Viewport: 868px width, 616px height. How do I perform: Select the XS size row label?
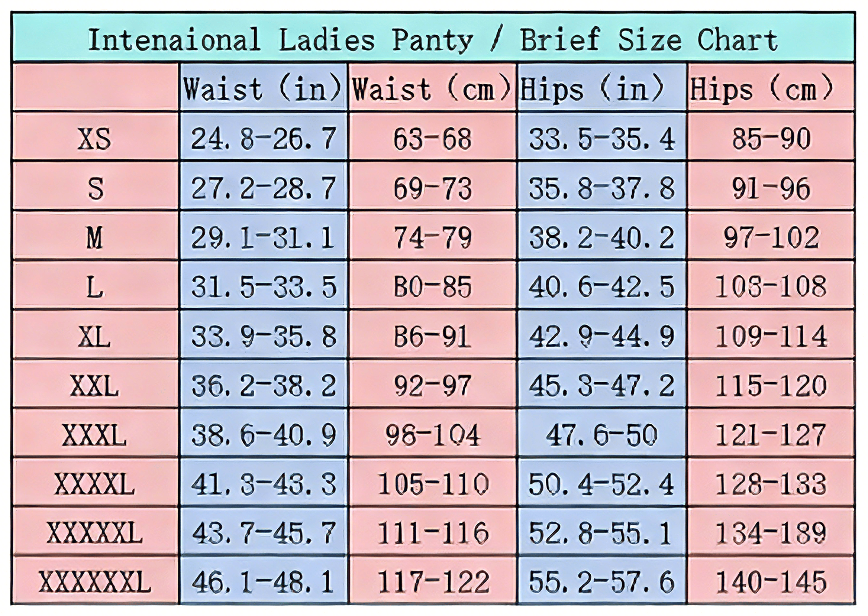[95, 139]
